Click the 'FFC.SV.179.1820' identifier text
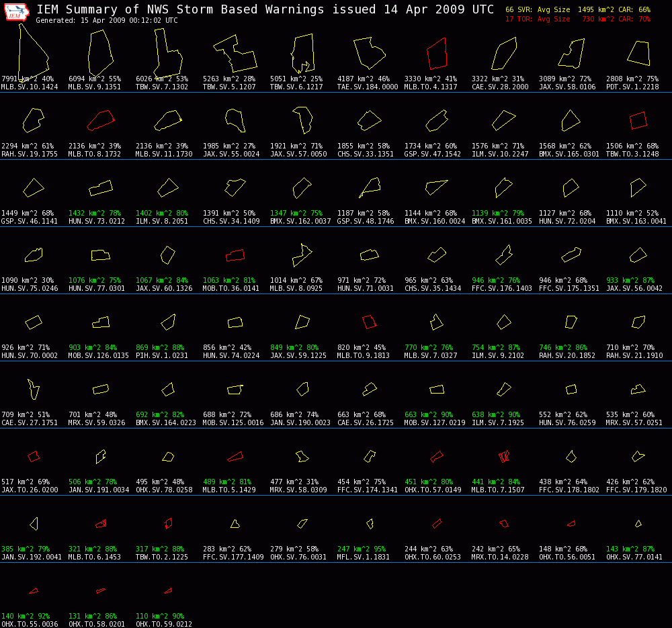 click(x=636, y=490)
